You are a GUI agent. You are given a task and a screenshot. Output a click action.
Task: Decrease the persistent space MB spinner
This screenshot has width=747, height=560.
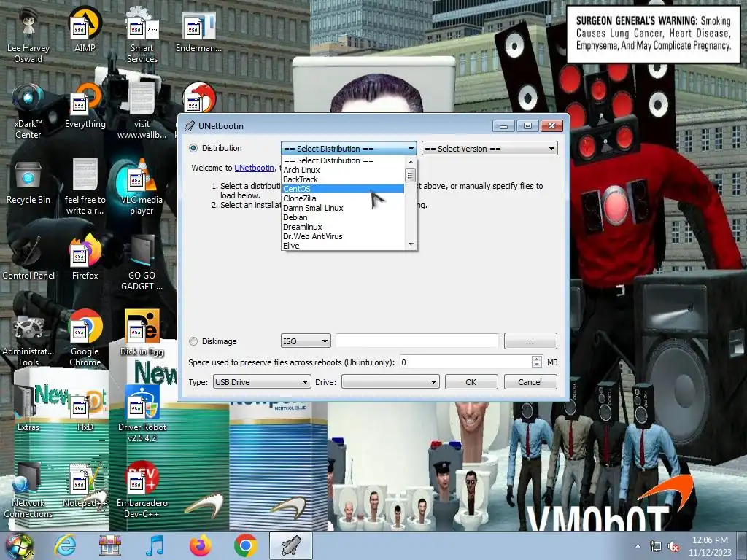tap(537, 366)
